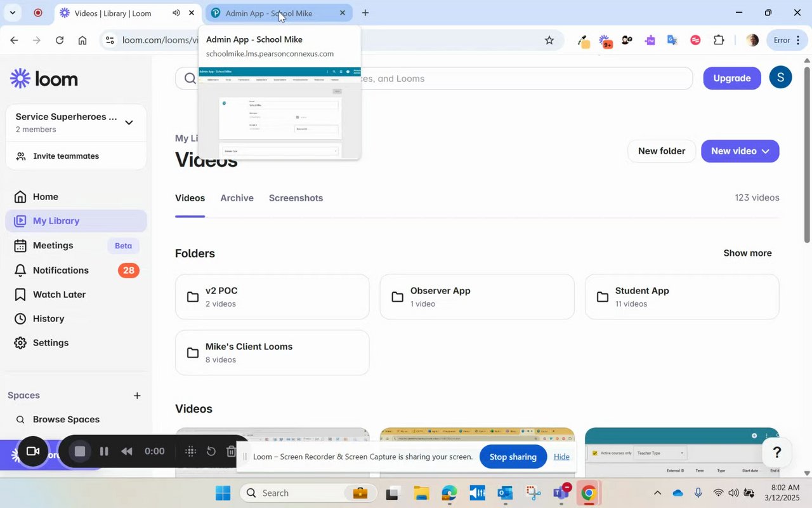Click the recorder camera bubble icon
Image resolution: width=812 pixels, height=508 pixels.
tap(33, 451)
